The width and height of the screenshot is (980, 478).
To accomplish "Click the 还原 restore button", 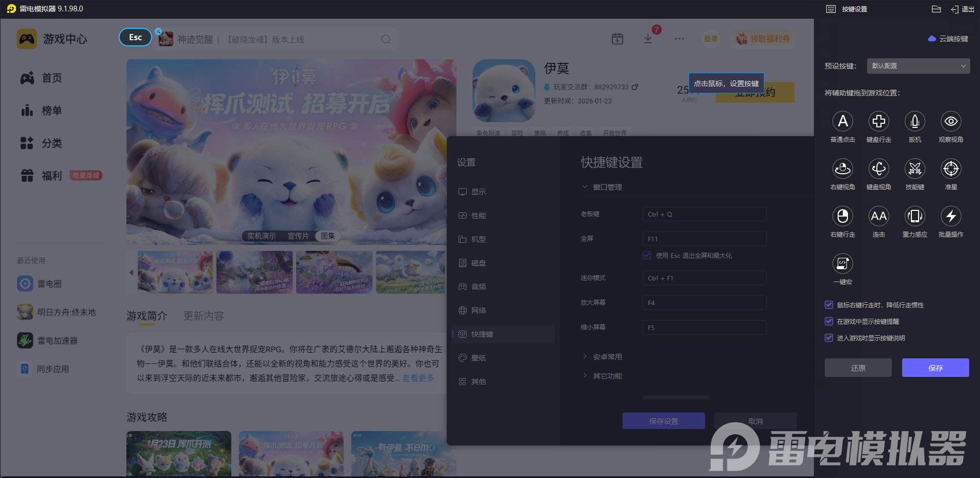I will coord(858,368).
